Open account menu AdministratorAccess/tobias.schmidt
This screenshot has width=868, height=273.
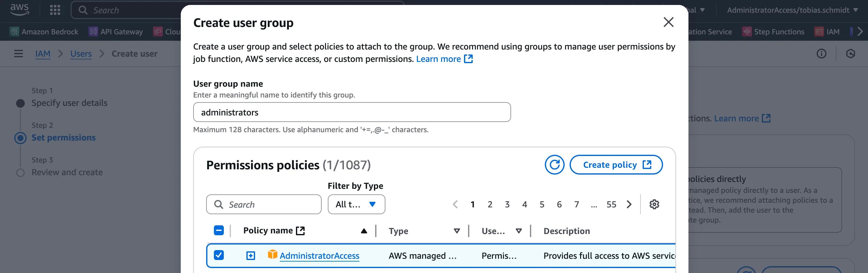792,10
